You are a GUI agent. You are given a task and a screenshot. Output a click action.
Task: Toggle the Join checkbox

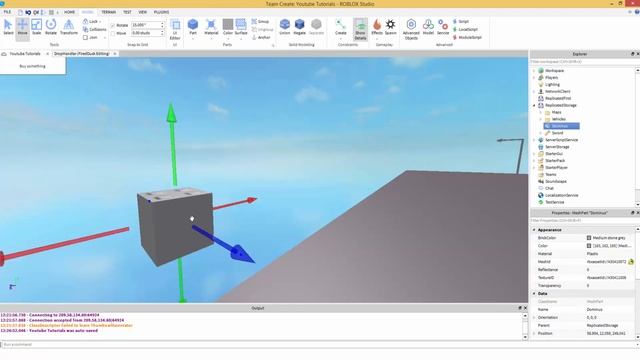pos(85,37)
